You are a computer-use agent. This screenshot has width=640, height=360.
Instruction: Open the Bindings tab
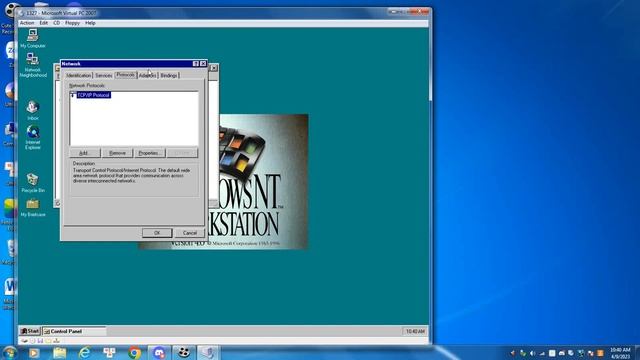169,76
